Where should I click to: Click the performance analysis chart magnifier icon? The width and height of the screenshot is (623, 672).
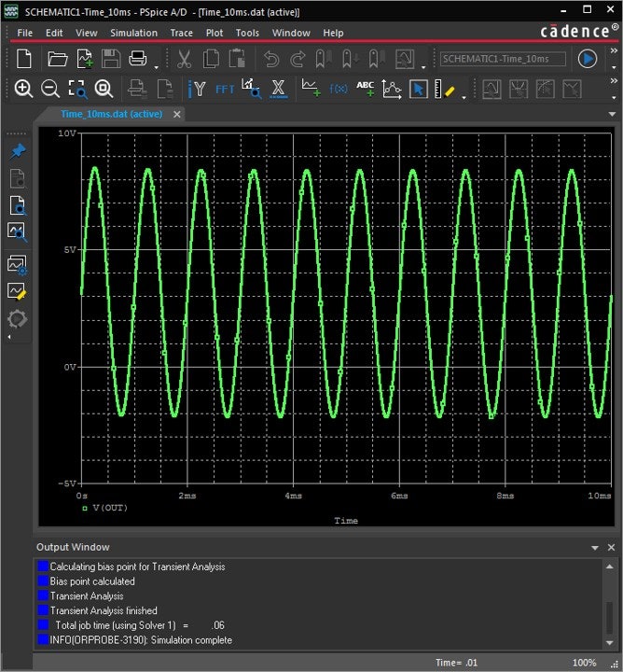point(251,89)
